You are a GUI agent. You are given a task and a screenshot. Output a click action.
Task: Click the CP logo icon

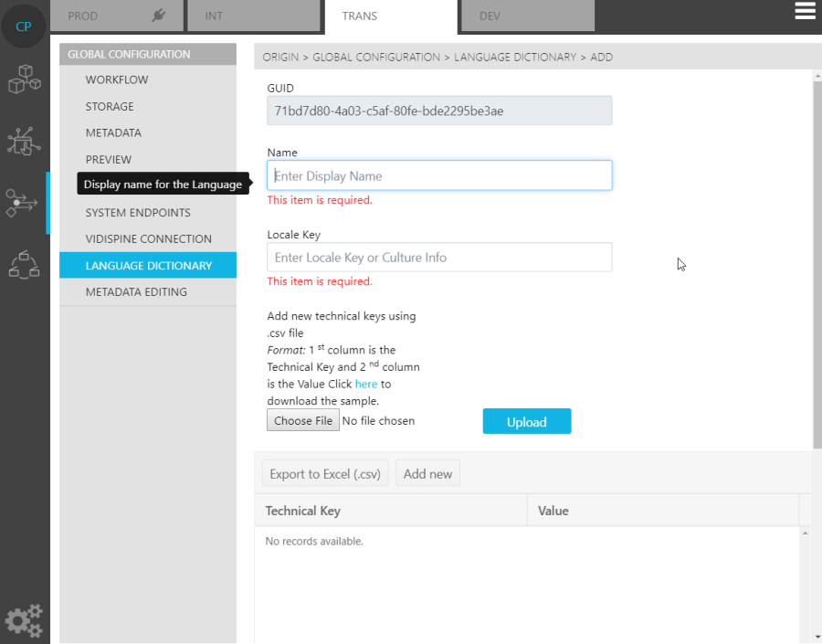(24, 26)
